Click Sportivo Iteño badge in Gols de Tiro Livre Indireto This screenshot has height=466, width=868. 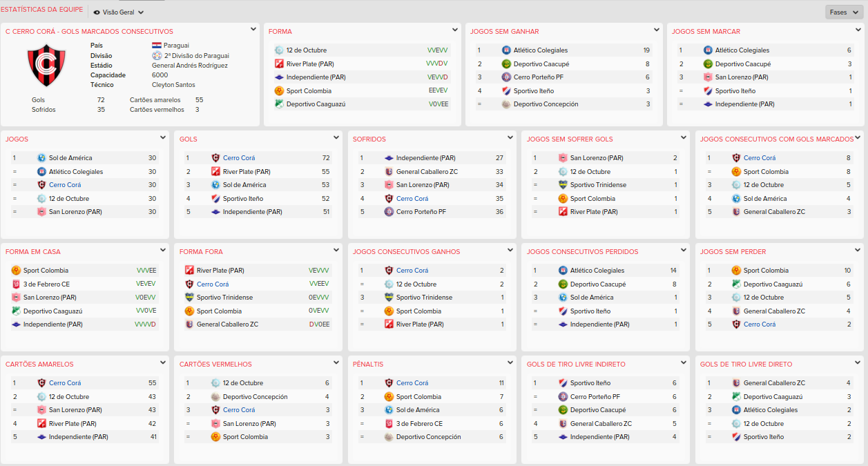pos(563,383)
